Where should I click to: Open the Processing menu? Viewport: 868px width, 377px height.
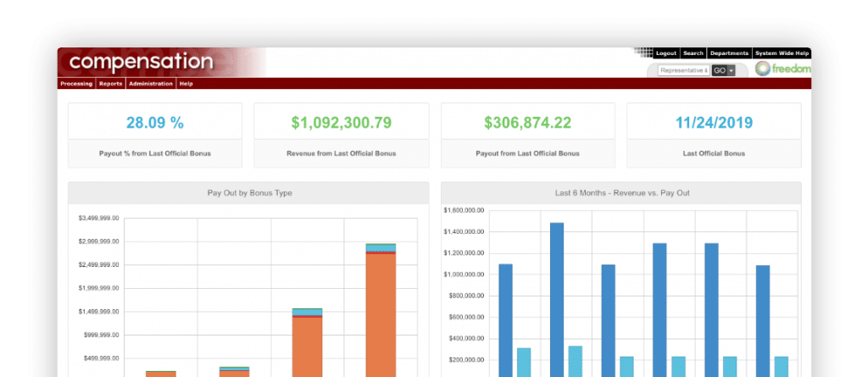pyautogui.click(x=76, y=84)
